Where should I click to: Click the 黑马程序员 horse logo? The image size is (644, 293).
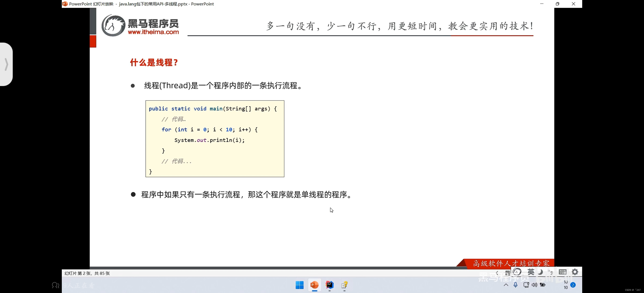pos(113,25)
